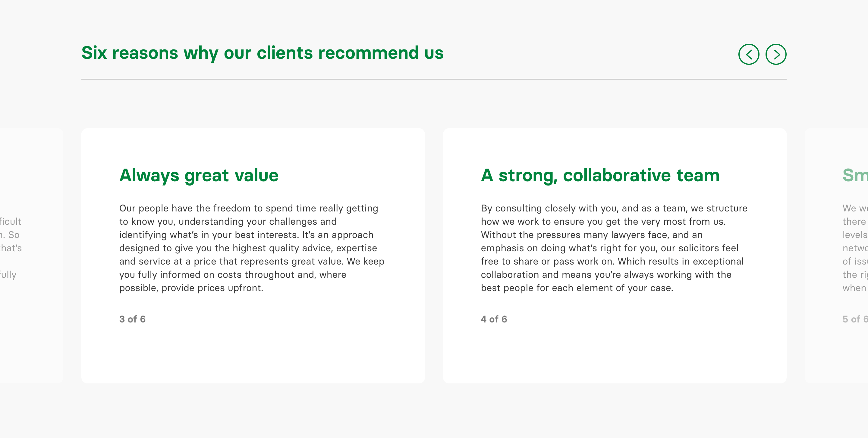Click faded "So" text on left card
868x438 pixels.
point(14,235)
